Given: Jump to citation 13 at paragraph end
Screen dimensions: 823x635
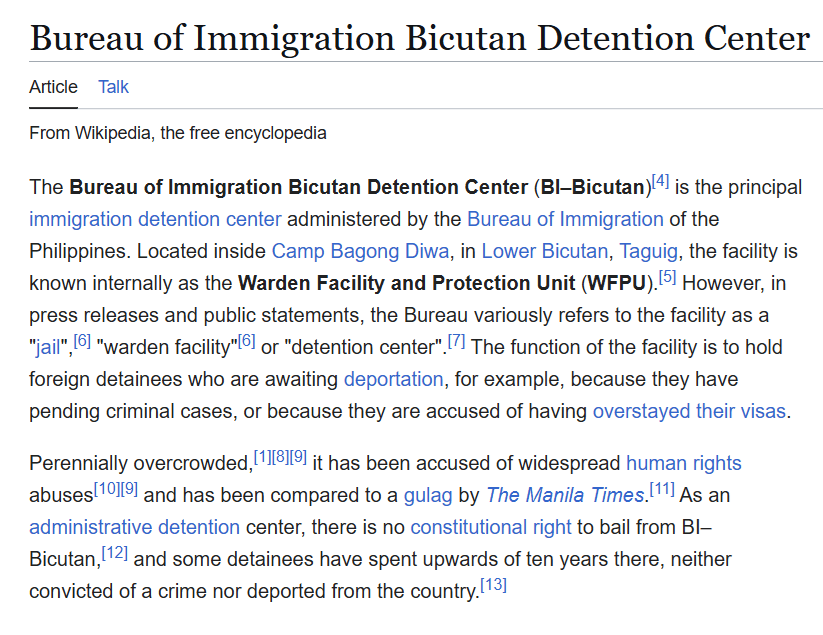Looking at the screenshot, I should 494,585.
